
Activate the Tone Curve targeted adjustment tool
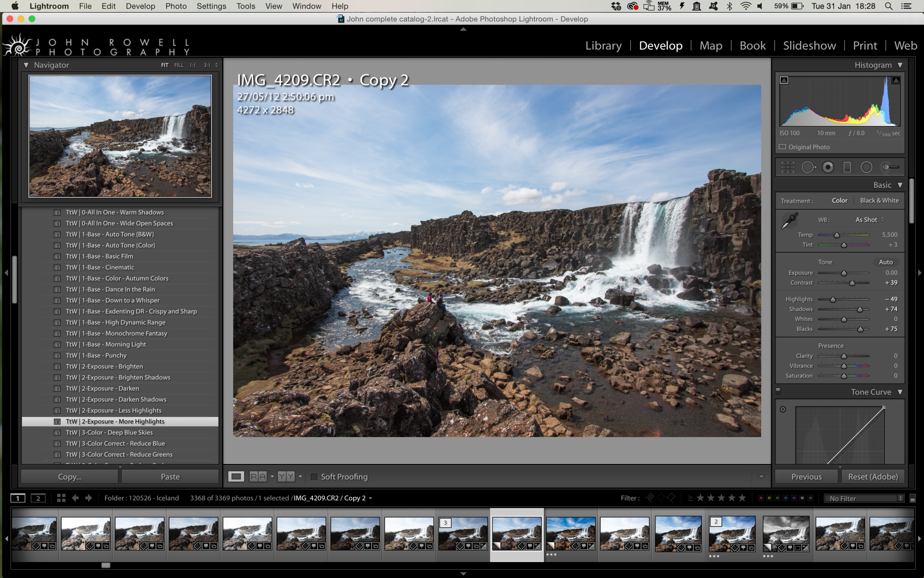(783, 409)
